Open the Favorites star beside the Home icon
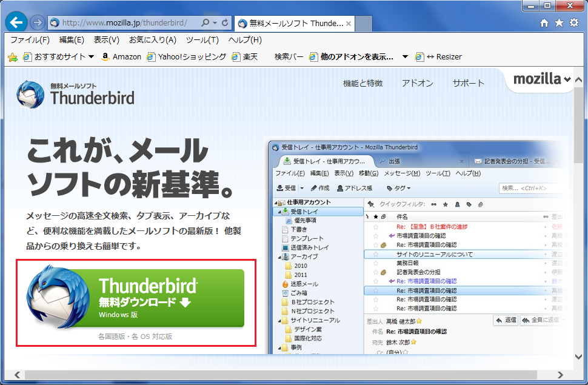 click(x=559, y=23)
